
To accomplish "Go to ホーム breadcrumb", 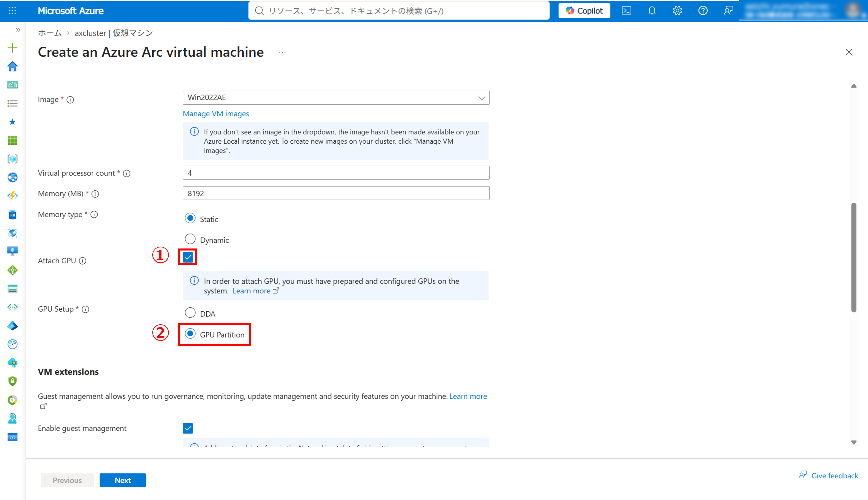I will 50,33.
